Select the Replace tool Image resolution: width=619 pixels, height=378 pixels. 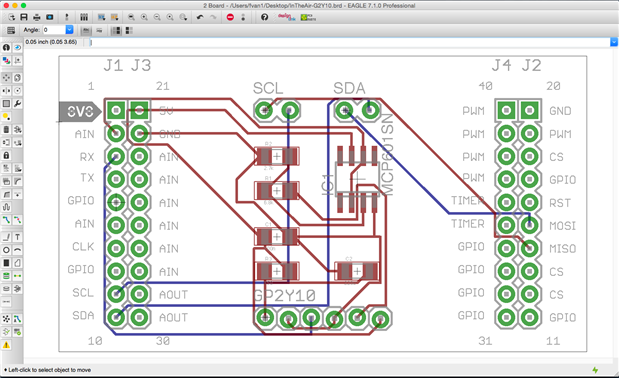[17, 142]
